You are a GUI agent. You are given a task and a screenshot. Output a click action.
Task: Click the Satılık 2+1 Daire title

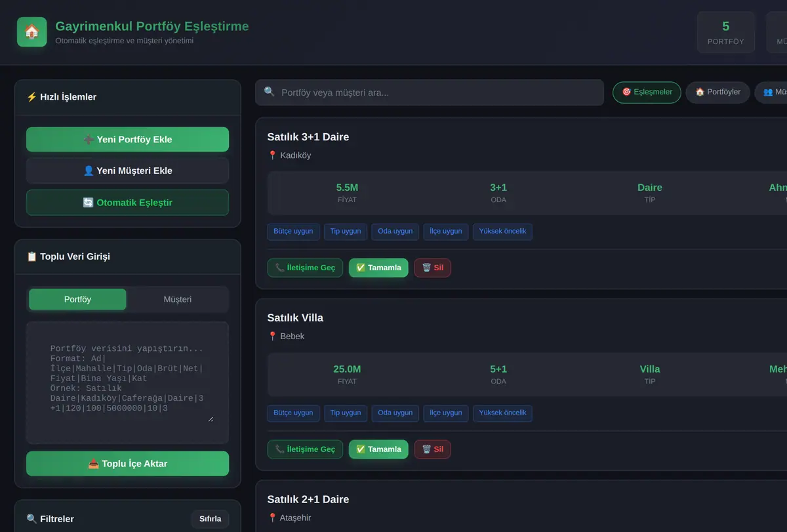coord(308,499)
